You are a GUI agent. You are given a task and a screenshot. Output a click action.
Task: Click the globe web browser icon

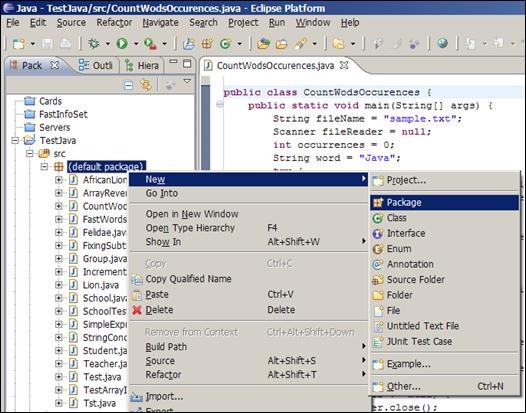(442, 43)
